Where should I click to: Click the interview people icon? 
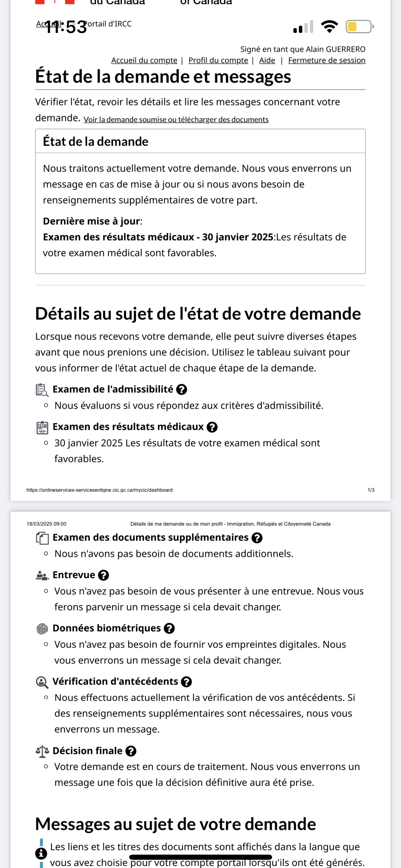[x=42, y=575]
